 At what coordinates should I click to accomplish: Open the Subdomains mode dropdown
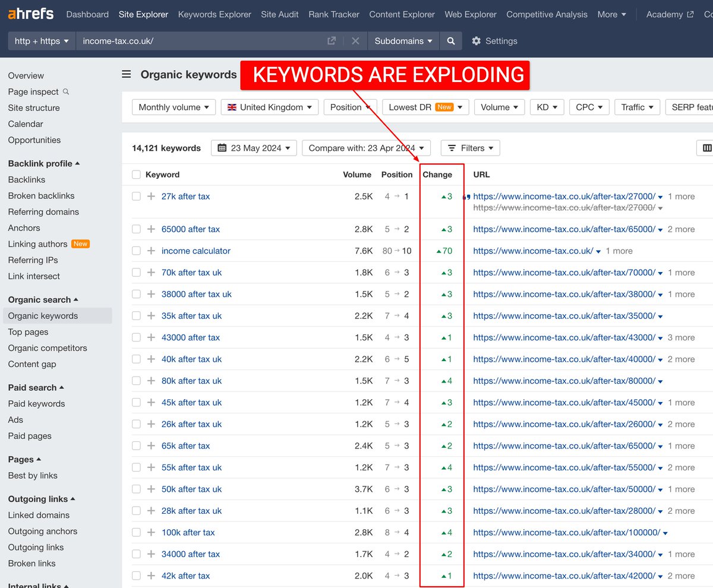[x=403, y=41]
